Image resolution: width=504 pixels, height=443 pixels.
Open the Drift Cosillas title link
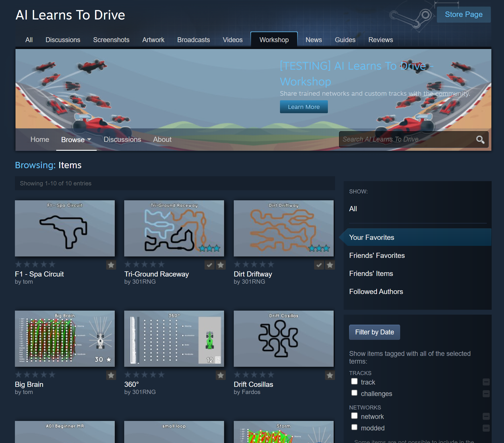pos(253,385)
